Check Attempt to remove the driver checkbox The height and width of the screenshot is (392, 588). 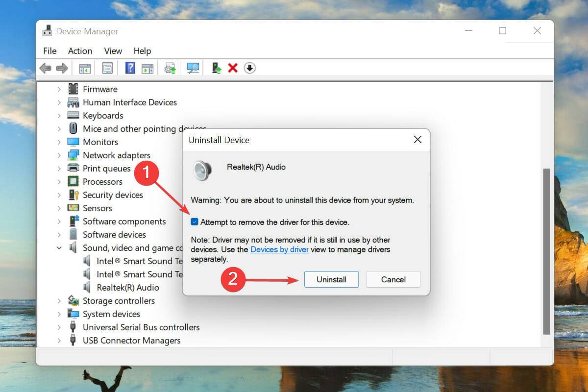tap(195, 221)
